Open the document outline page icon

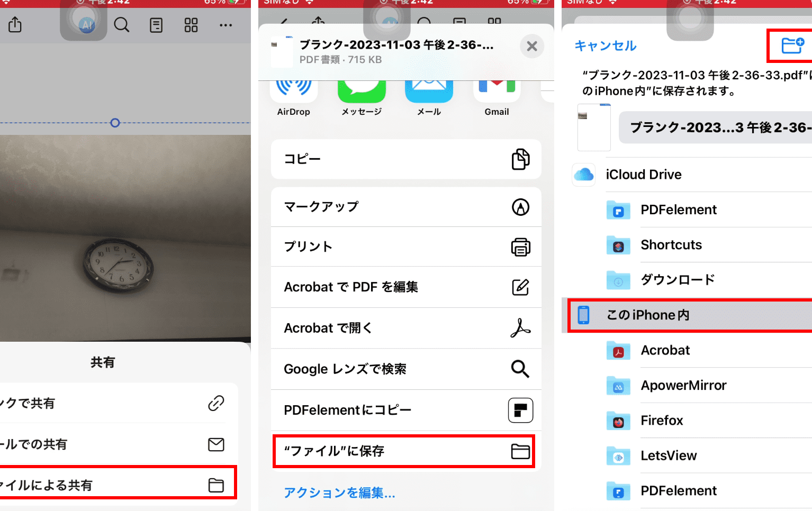pyautogui.click(x=156, y=25)
